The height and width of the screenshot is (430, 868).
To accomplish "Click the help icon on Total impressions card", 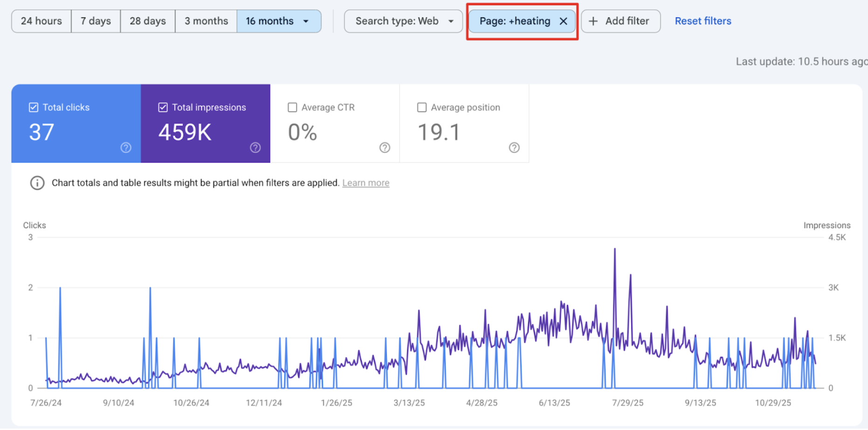I will 255,148.
